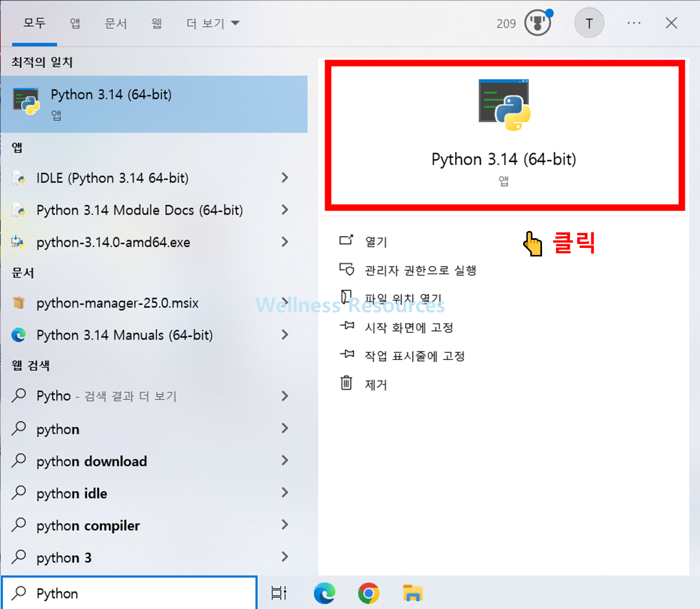Launch Microsoft Edge from the taskbar
This screenshot has height=609, width=700.
click(325, 593)
